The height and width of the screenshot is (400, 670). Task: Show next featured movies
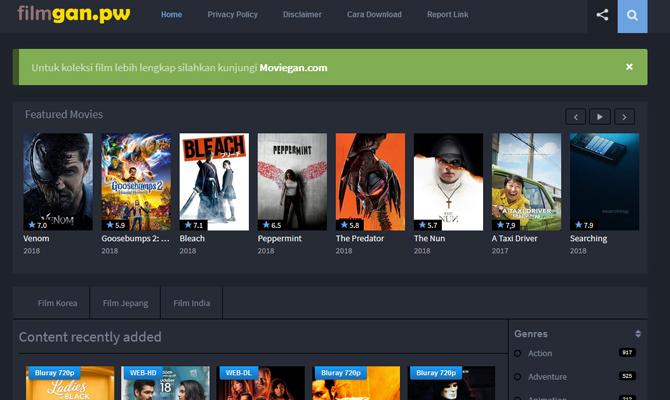(x=624, y=117)
